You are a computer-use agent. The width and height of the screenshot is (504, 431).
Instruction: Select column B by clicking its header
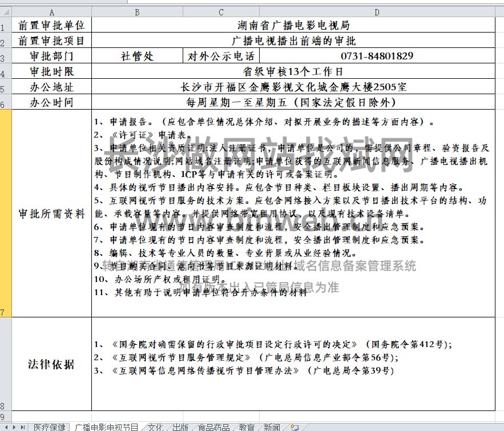[x=137, y=11]
